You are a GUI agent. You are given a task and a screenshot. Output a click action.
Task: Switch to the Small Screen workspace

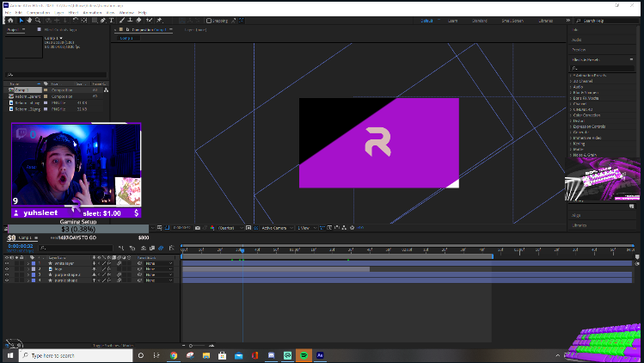512,21
